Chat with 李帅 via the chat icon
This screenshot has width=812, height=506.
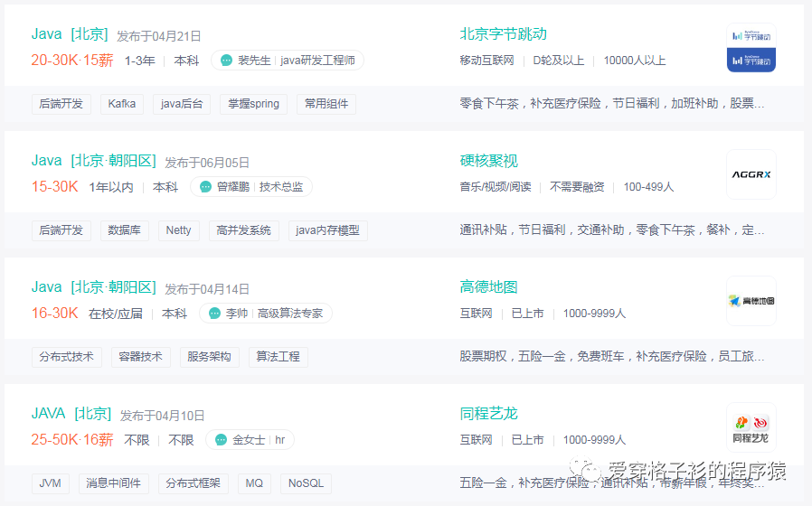point(214,313)
